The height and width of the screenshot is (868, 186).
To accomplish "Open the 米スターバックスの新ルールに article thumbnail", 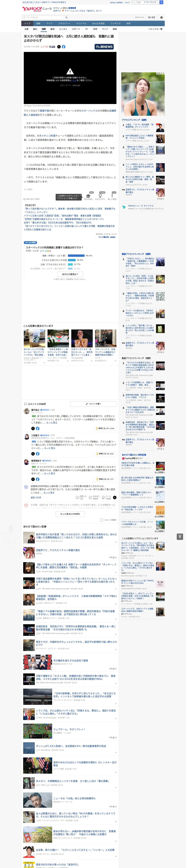I will (34, 338).
